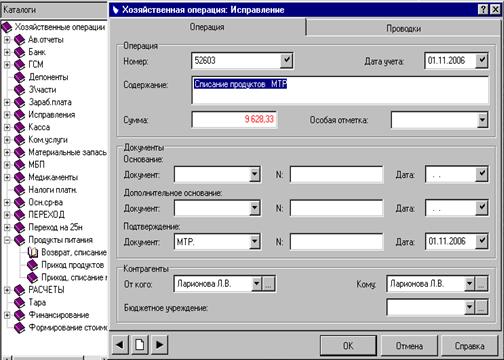This screenshot has height=360, width=504.
Task: Click the book icon beside Приход продуктов
Action: pyautogui.click(x=32, y=265)
